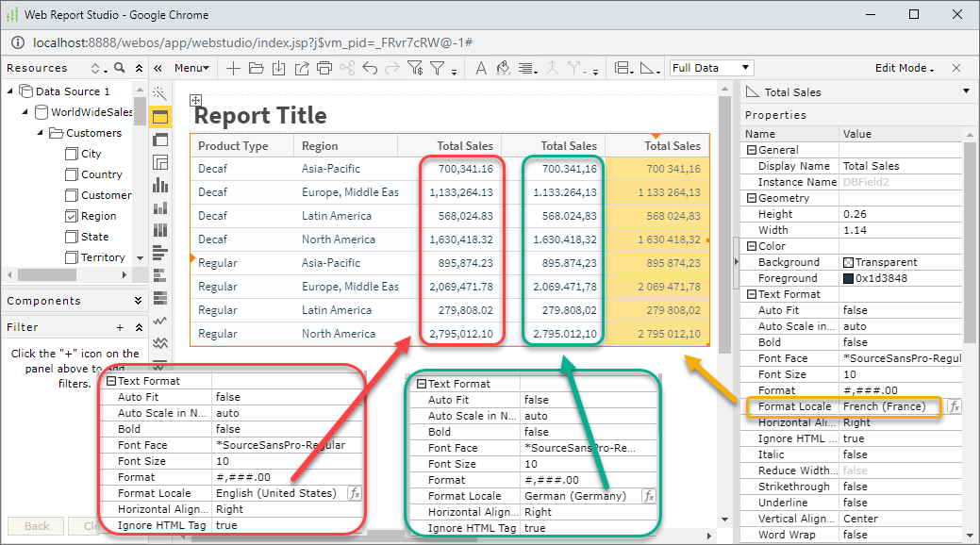Viewport: 980px width, 545px height.
Task: Check the City field checkbox
Action: (72, 154)
